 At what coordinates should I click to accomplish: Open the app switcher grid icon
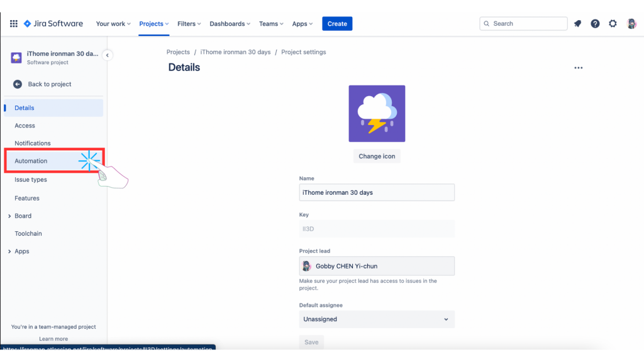click(14, 24)
